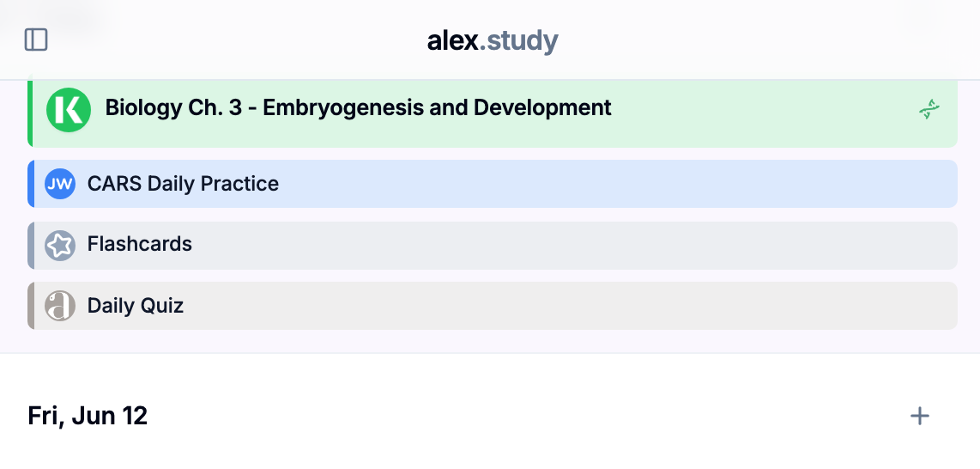The image size is (980, 469).
Task: Click the gray-blue accent bar on Flashcards row
Action: [x=31, y=245]
